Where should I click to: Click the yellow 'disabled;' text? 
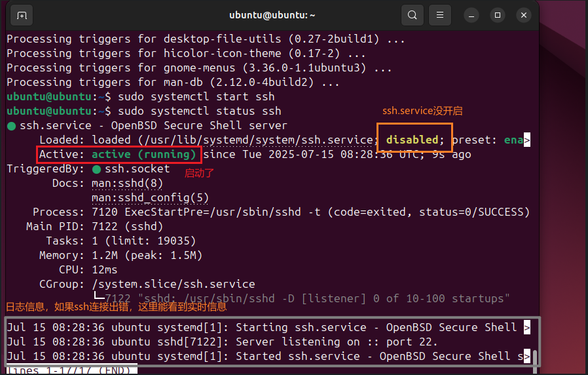tap(415, 140)
